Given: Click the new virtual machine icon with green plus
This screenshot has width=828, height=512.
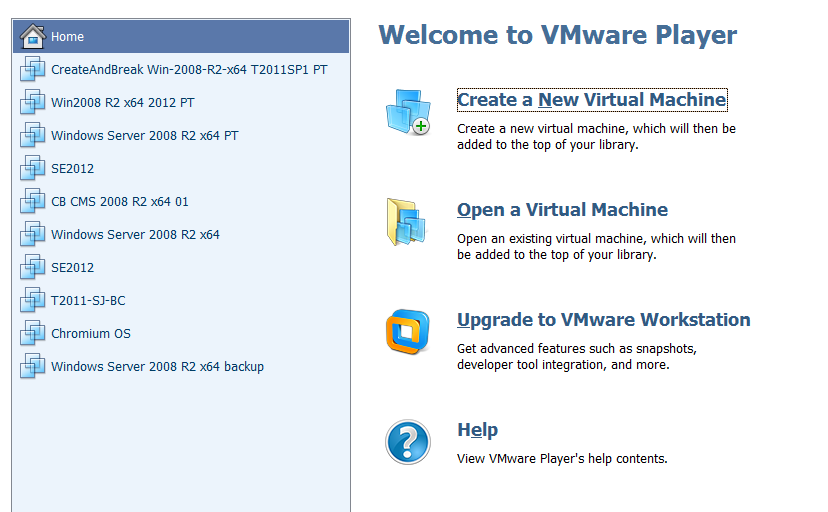Looking at the screenshot, I should [407, 112].
